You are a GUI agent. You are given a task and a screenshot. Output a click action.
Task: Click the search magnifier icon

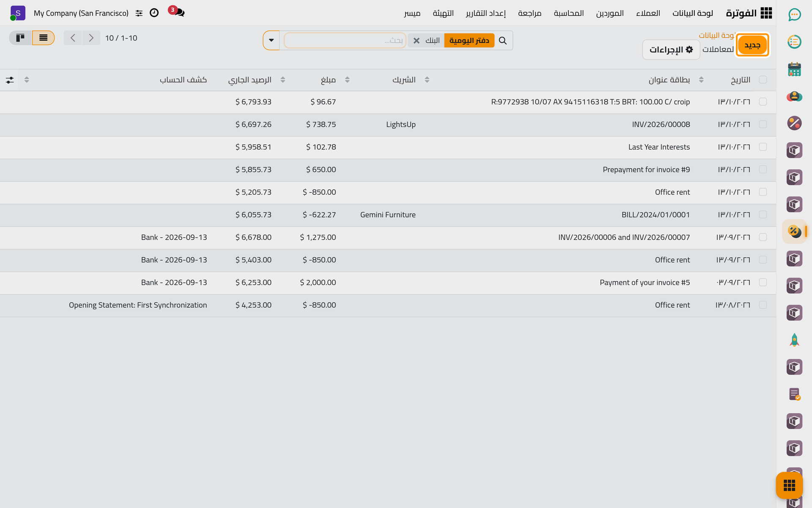click(503, 41)
